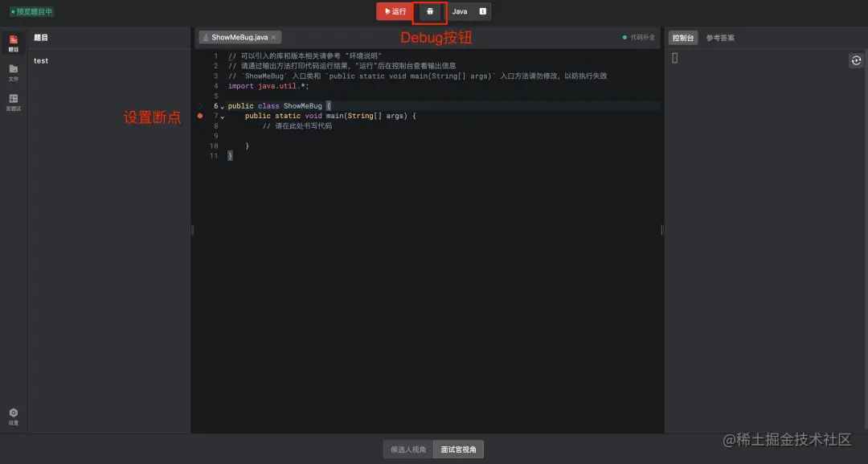The height and width of the screenshot is (464, 868).
Task: Click the left splitter handle beside the editor
Action: pos(193,230)
